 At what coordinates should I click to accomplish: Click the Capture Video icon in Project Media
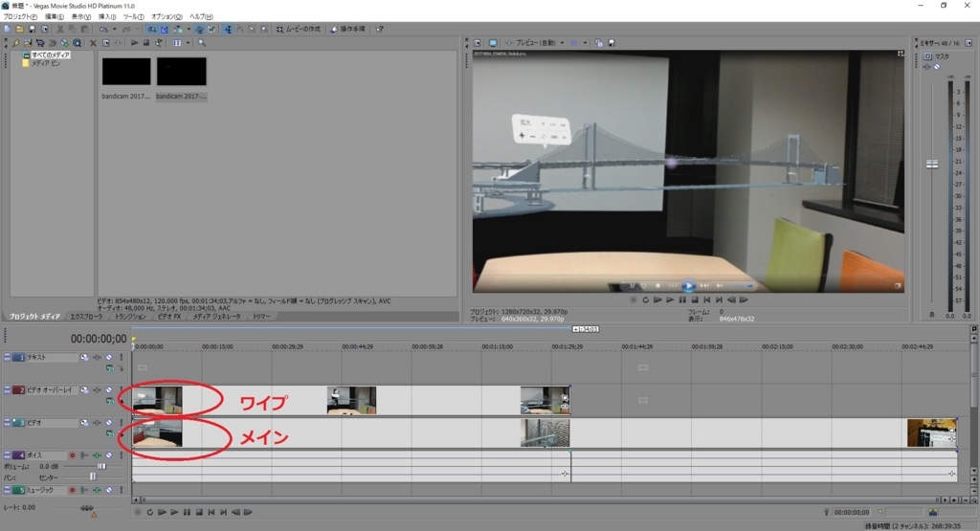[x=39, y=43]
